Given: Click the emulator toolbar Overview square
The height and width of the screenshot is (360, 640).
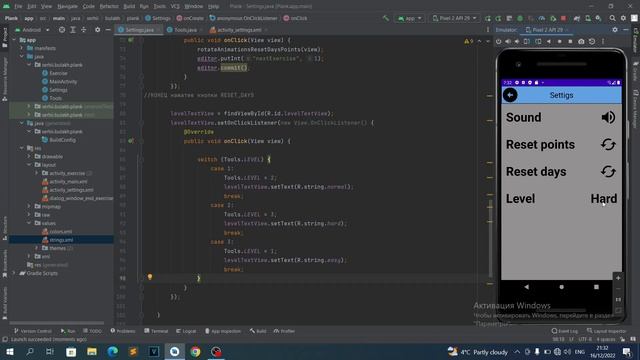Looking at the screenshot, I should pos(570,41).
